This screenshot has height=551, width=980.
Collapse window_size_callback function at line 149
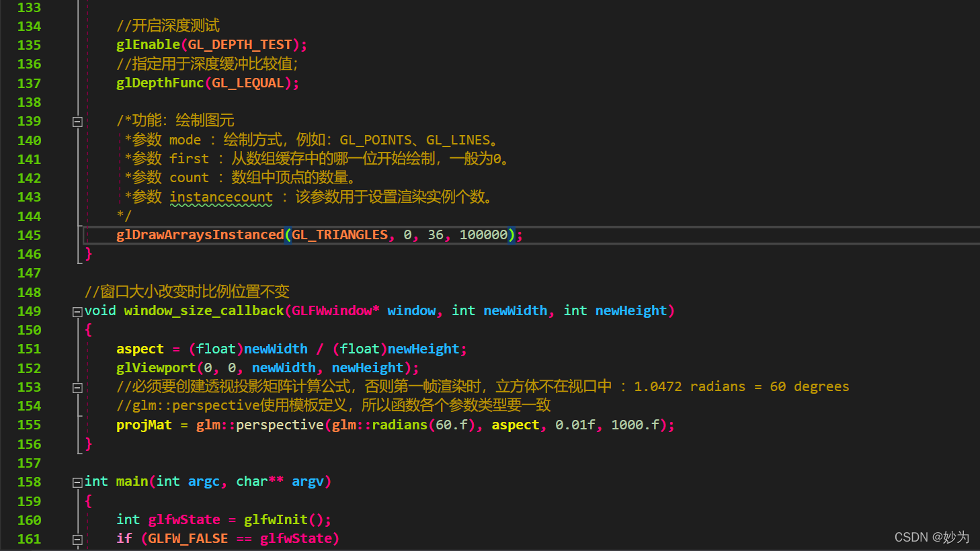(77, 312)
